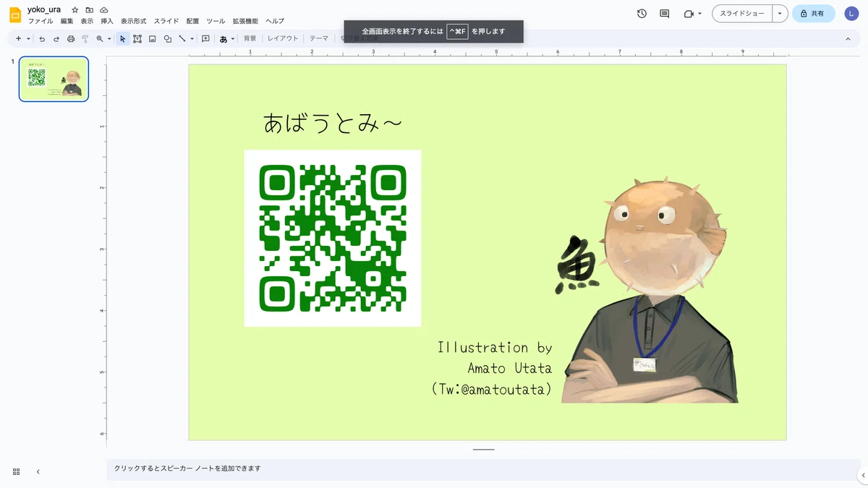The image size is (868, 488).
Task: Open the 配置 menu
Action: coord(192,21)
